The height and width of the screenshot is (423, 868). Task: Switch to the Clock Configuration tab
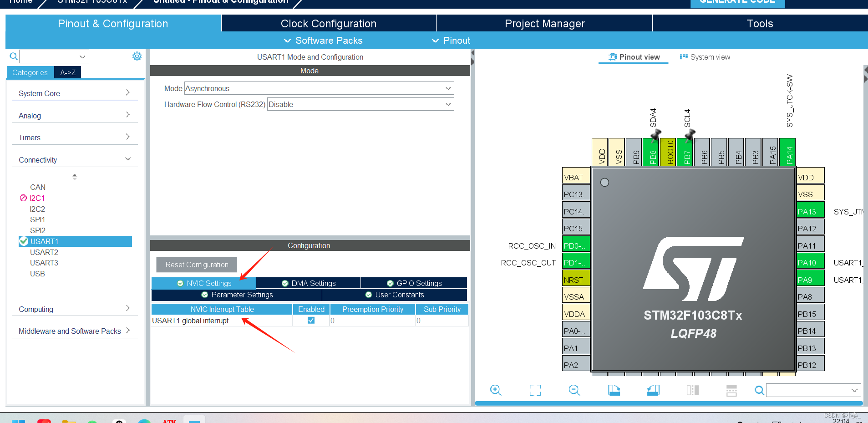(x=329, y=23)
